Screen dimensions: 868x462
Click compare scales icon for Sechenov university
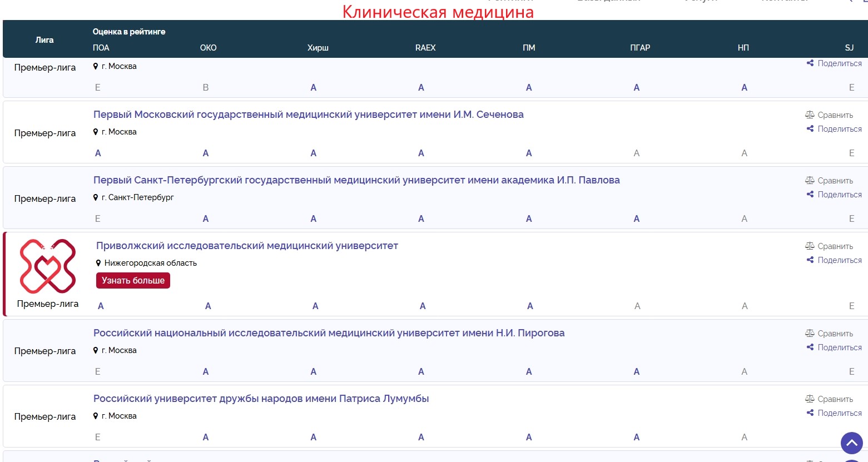(810, 115)
